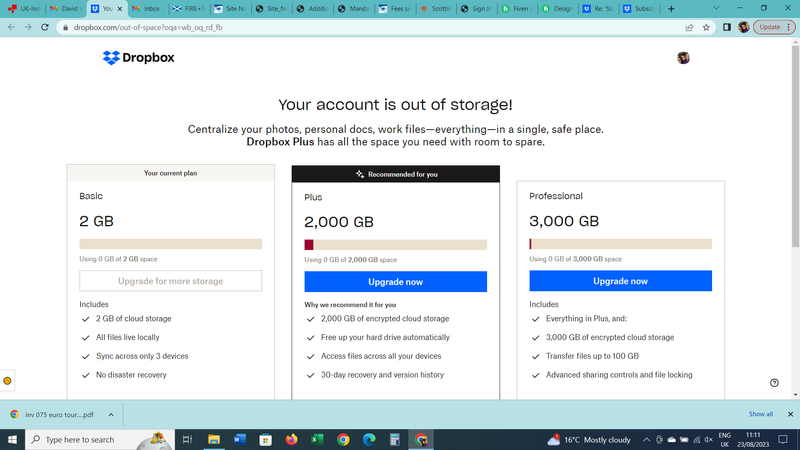Screen dimensions: 800x450
Task: Open a new browser tab
Action: (671, 8)
